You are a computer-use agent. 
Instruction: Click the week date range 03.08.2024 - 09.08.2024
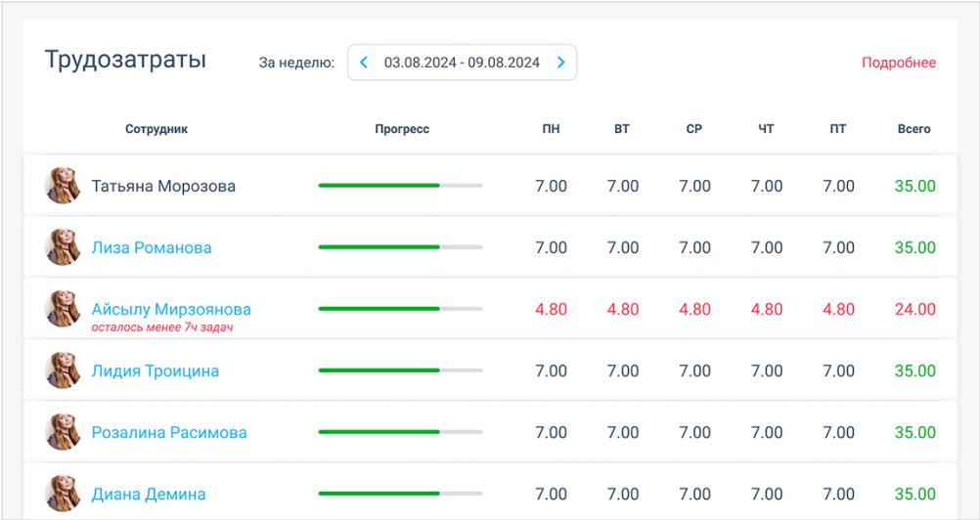[x=462, y=63]
